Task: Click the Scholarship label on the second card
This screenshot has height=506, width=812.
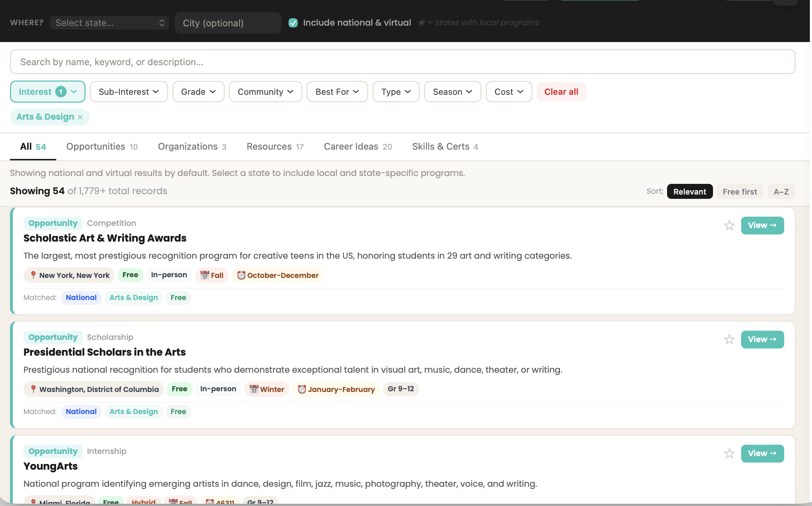Action: (110, 337)
